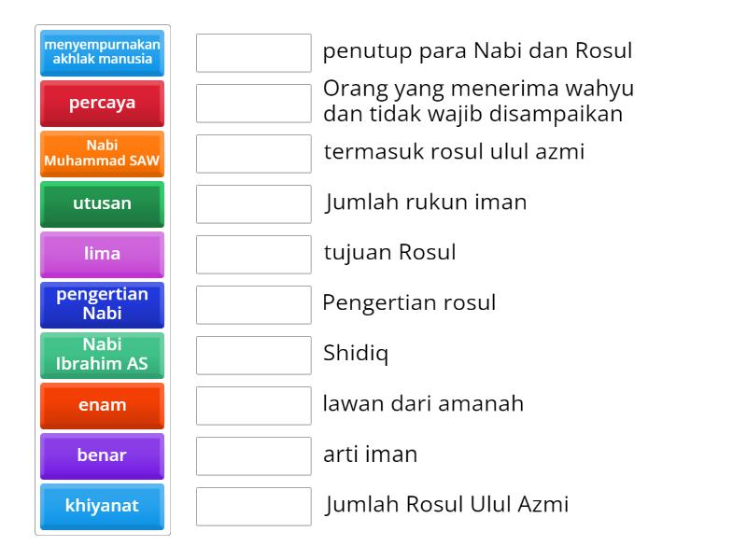
Task: Select the 'benar' answer tile
Action: 102,455
